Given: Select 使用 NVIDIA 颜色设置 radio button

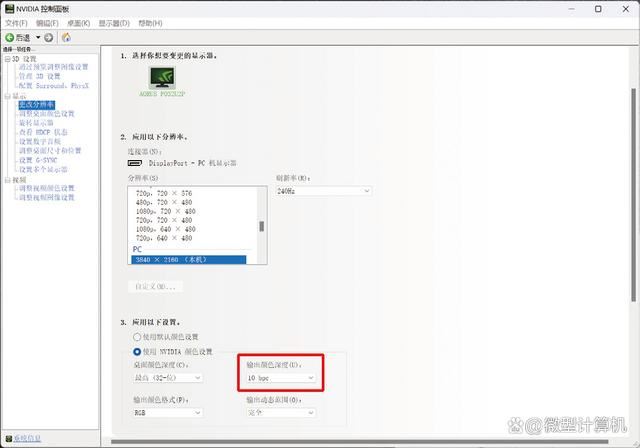Looking at the screenshot, I should 137,352.
